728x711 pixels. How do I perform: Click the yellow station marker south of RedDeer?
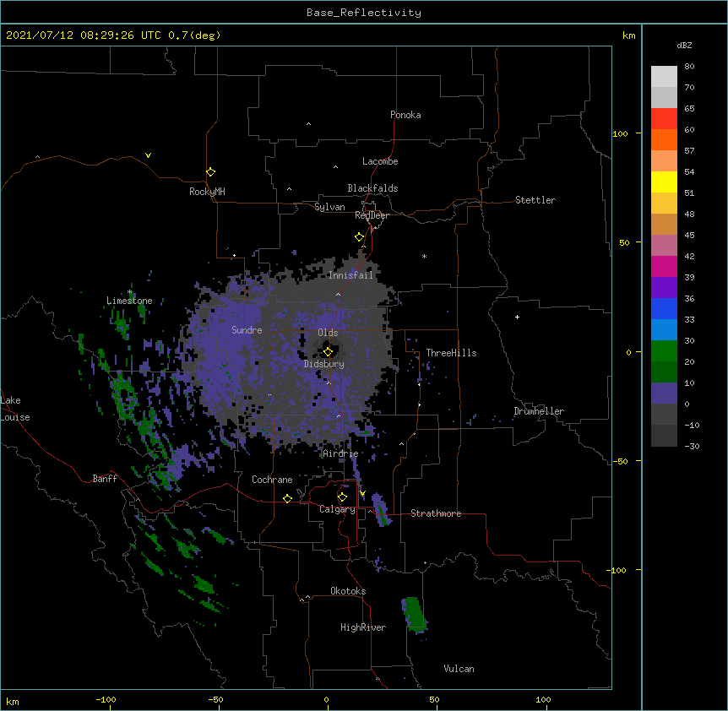(360, 237)
